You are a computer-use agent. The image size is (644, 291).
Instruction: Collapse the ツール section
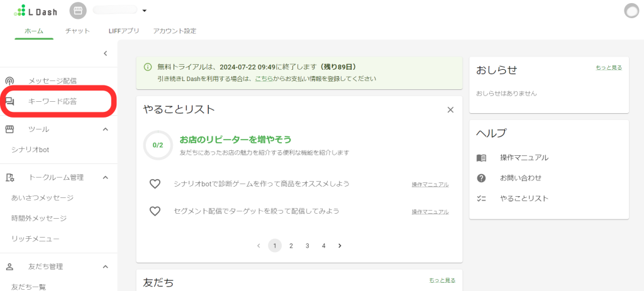[105, 129]
